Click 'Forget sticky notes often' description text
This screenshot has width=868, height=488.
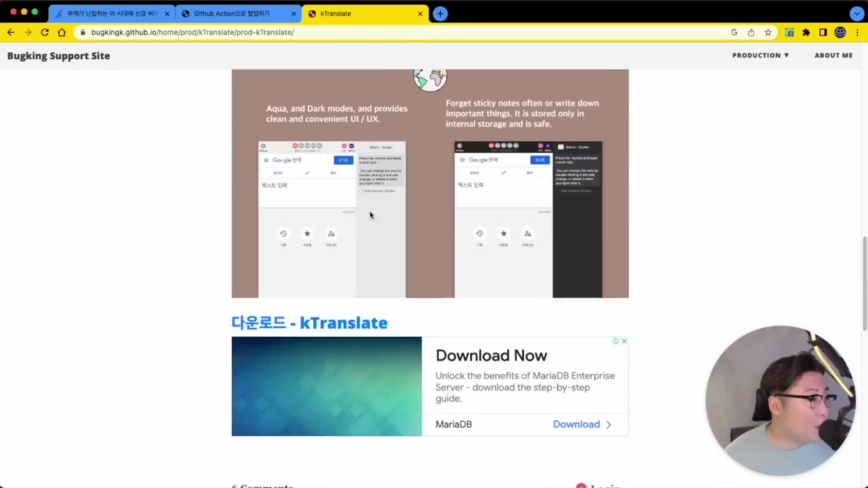(522, 113)
